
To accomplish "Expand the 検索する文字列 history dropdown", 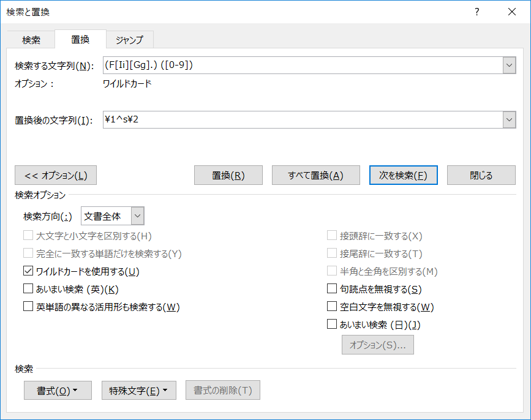I will click(x=509, y=65).
